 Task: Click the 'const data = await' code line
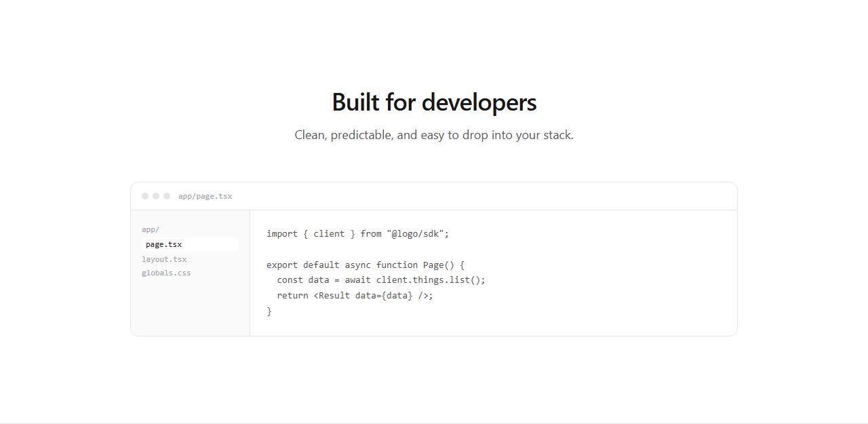coord(381,280)
